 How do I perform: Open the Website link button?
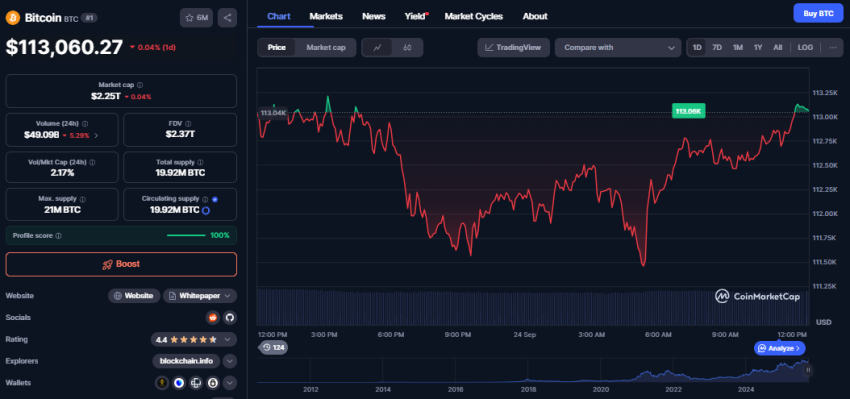(x=134, y=296)
